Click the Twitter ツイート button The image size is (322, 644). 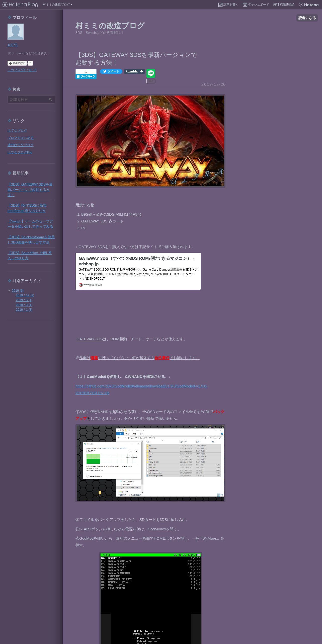coord(111,71)
